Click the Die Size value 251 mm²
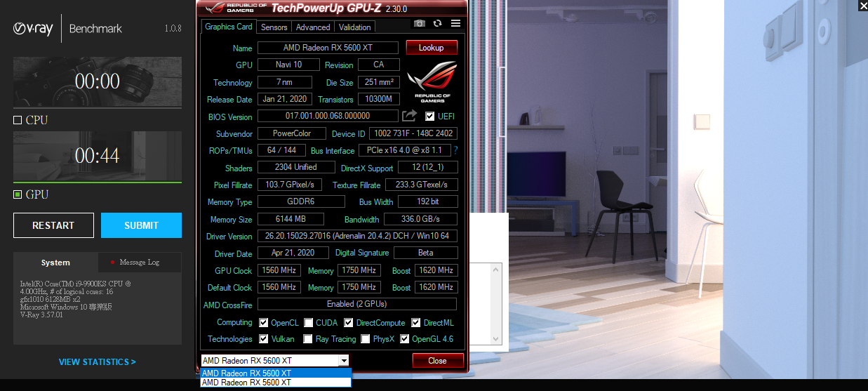The height and width of the screenshot is (391, 868). click(379, 82)
